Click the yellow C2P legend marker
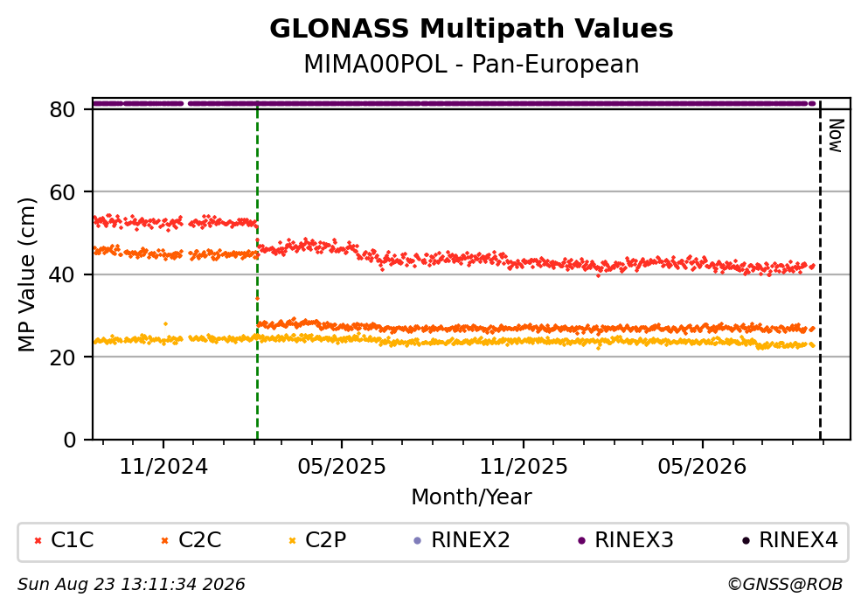Image resolution: width=868 pixels, height=611 pixels. coord(292,541)
